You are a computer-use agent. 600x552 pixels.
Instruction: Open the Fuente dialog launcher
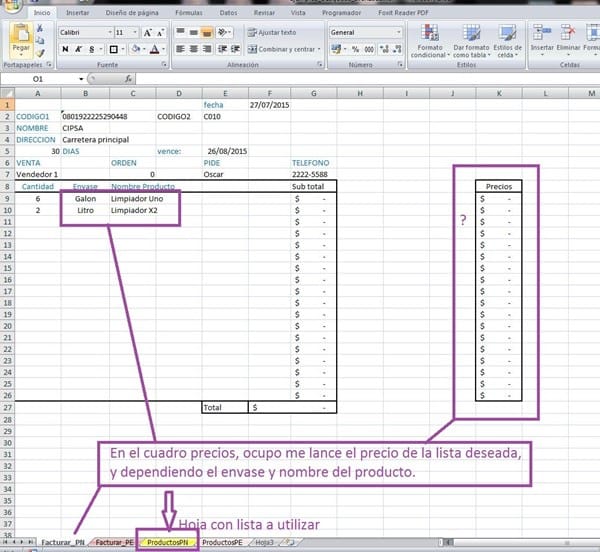[x=164, y=65]
